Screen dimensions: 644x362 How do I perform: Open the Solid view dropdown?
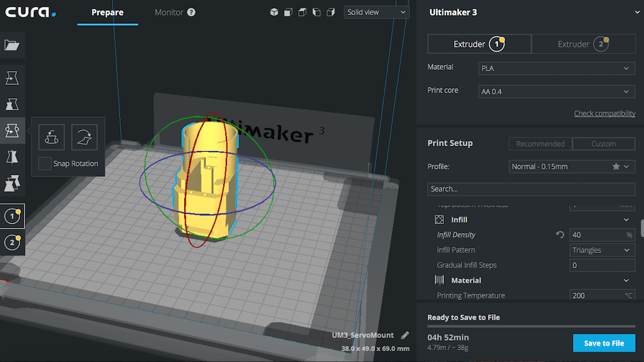pyautogui.click(x=377, y=13)
